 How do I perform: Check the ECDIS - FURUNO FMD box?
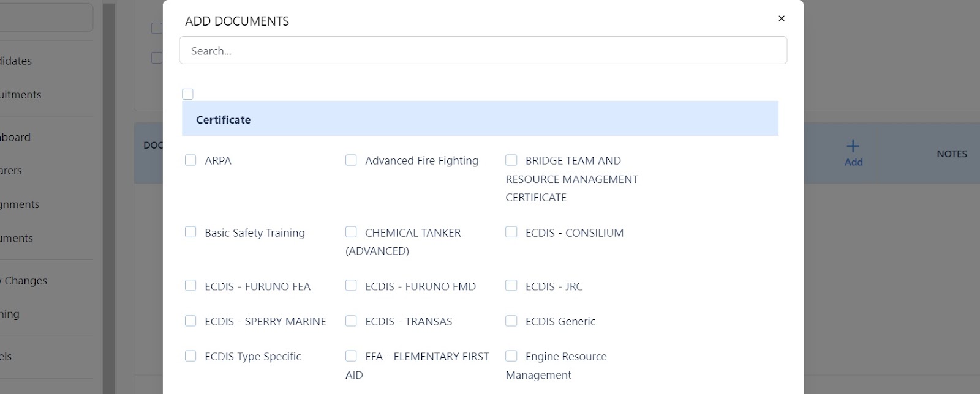click(x=351, y=286)
